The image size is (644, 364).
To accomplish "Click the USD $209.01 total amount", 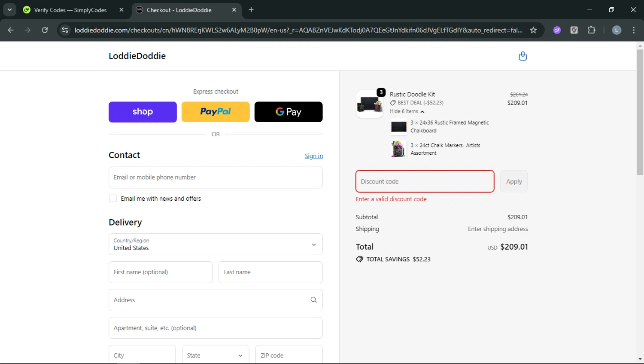I will (507, 247).
